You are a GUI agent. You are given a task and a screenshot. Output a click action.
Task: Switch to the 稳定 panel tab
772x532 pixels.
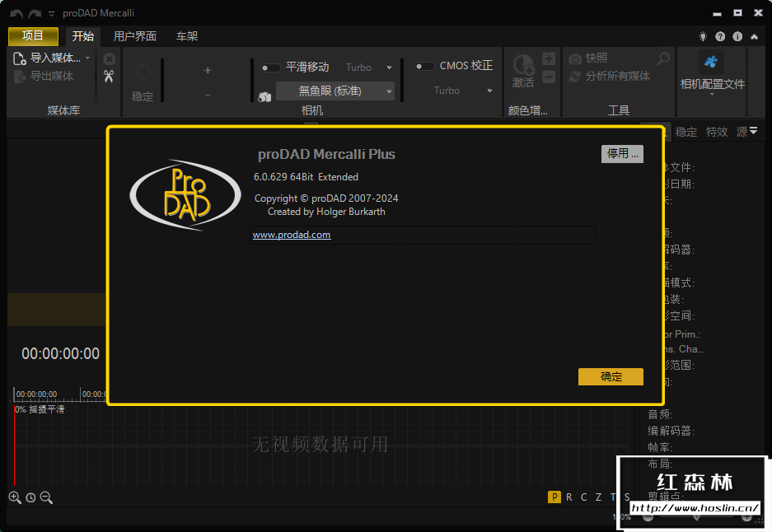[686, 132]
